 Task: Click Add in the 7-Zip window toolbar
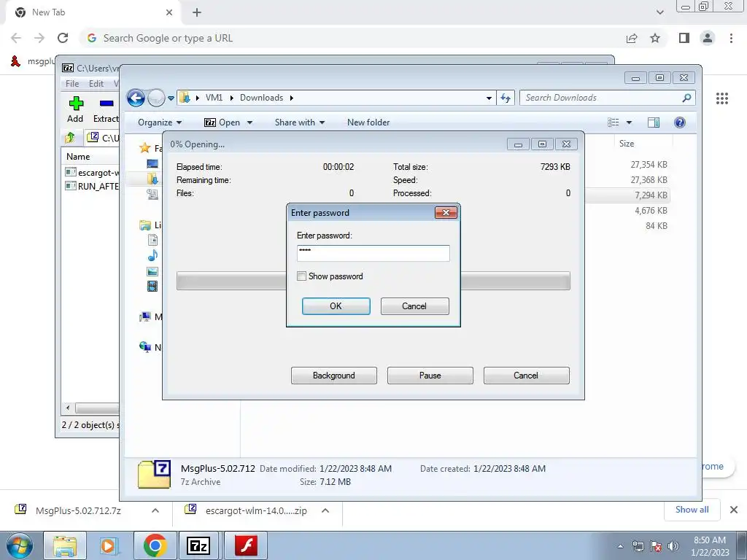pyautogui.click(x=75, y=109)
